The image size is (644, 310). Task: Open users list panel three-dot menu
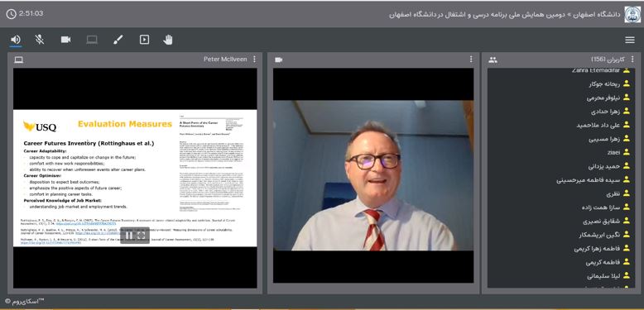pos(632,60)
